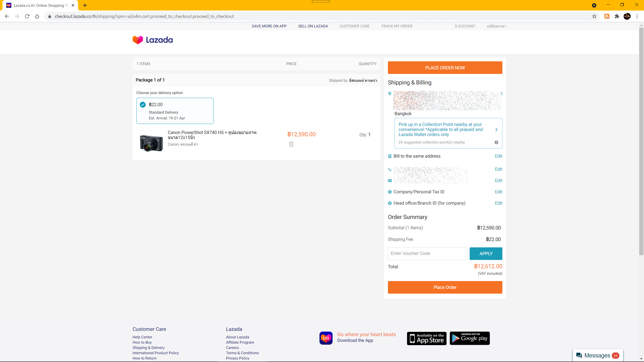644x362 pixels.
Task: Open How to Return footer link
Action: (144, 358)
